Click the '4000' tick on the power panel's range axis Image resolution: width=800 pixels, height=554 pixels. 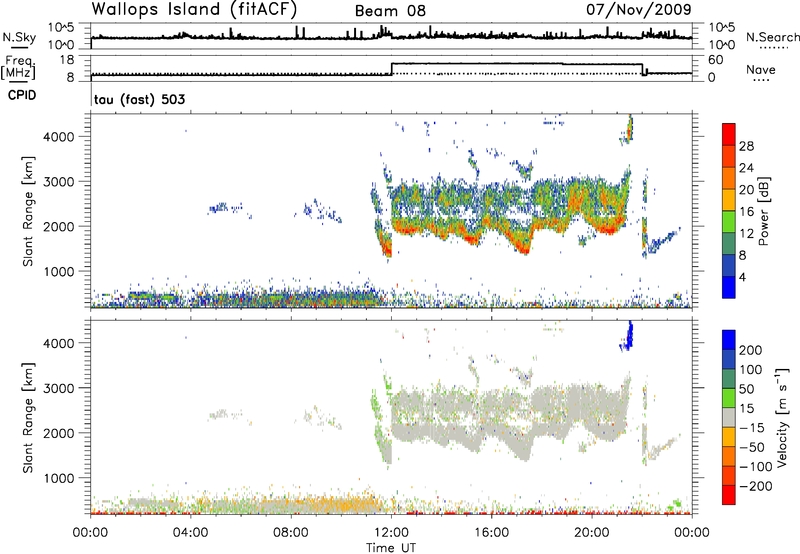click(58, 137)
